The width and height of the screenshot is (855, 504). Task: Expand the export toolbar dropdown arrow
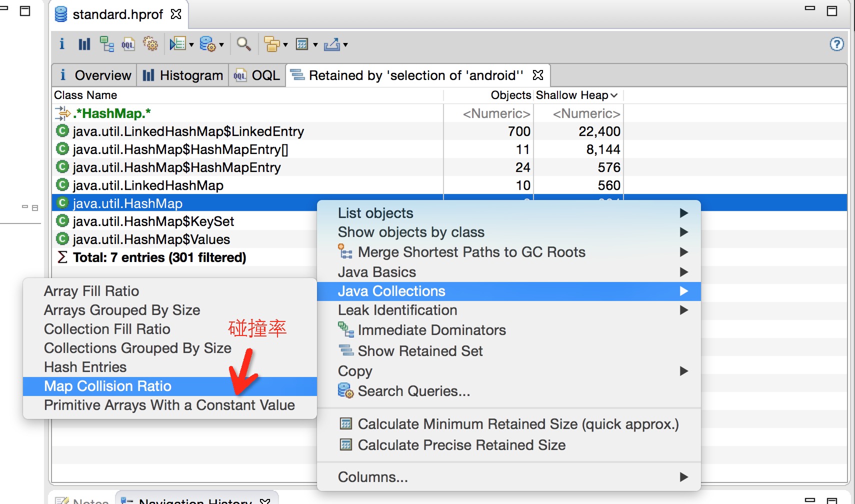click(345, 45)
